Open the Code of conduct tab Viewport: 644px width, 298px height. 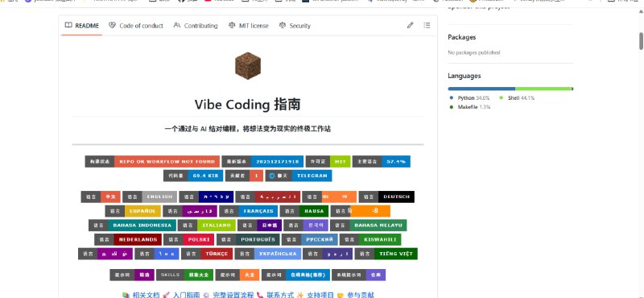136,26
